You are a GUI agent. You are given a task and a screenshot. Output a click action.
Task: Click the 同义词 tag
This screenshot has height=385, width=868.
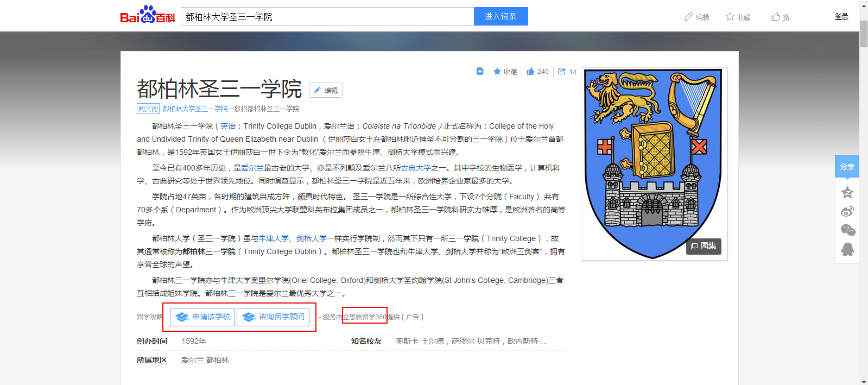click(148, 109)
